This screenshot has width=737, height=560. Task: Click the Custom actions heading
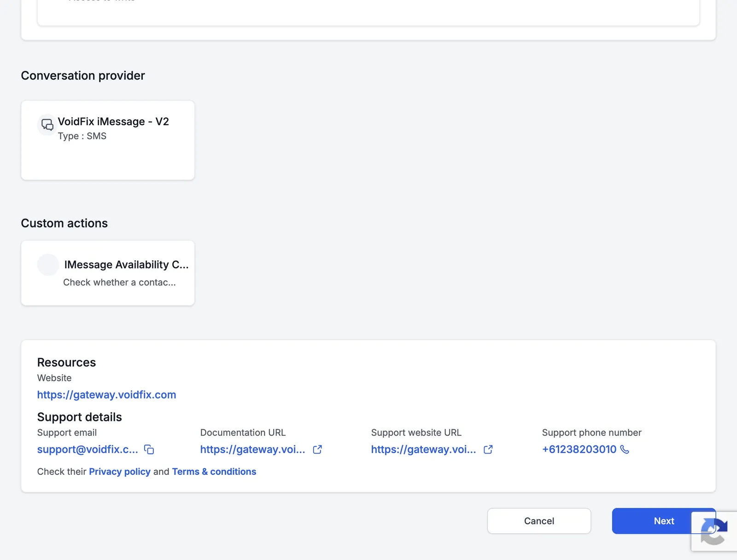64,223
